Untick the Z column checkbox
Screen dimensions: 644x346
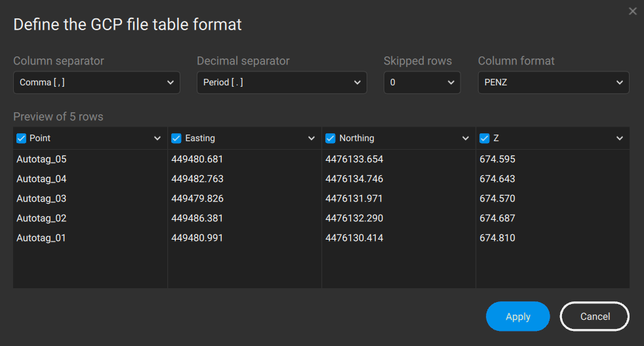tap(485, 139)
